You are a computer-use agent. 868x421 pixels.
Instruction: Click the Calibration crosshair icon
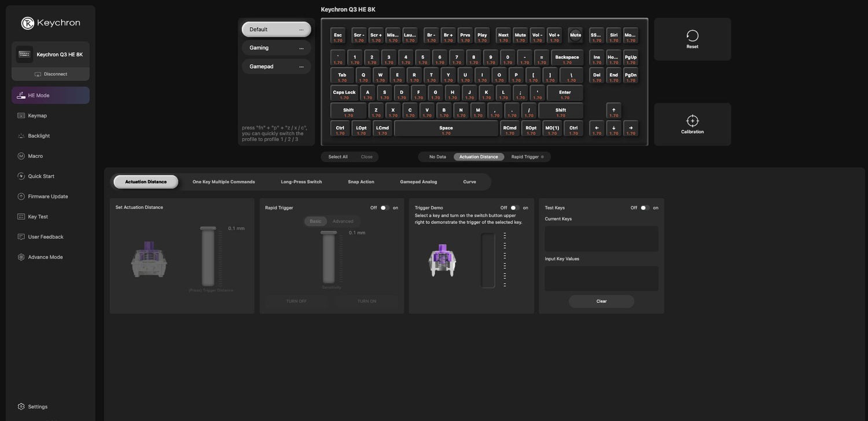(692, 121)
